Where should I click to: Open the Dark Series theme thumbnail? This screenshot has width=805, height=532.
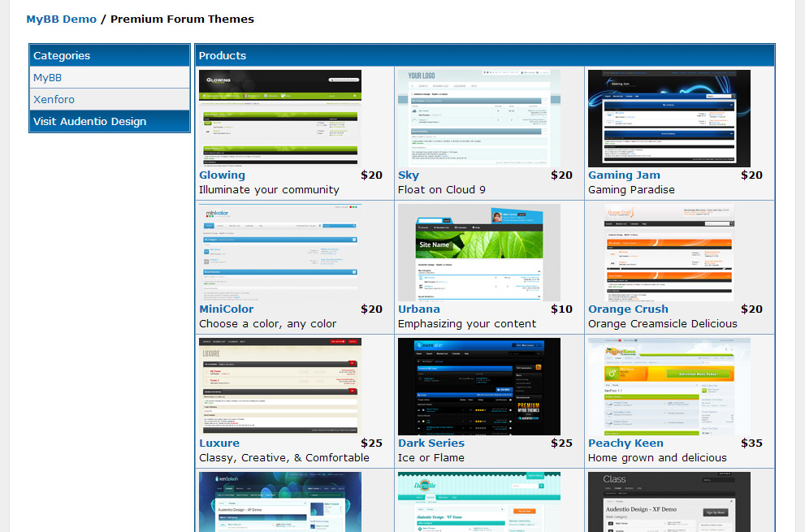point(479,387)
